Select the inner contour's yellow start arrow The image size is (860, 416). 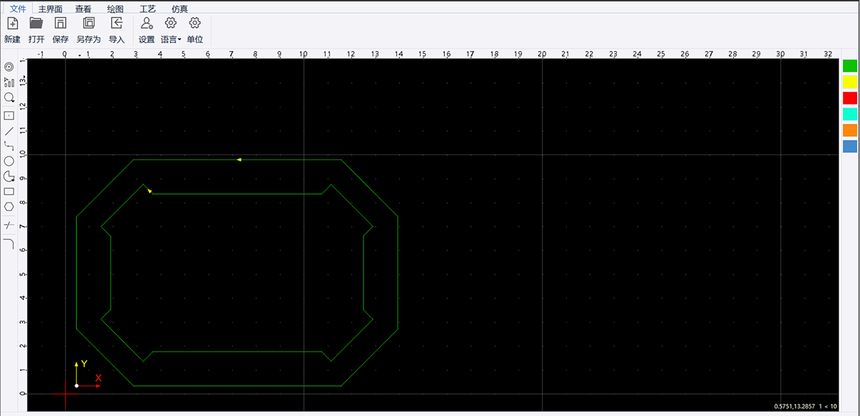pos(149,191)
